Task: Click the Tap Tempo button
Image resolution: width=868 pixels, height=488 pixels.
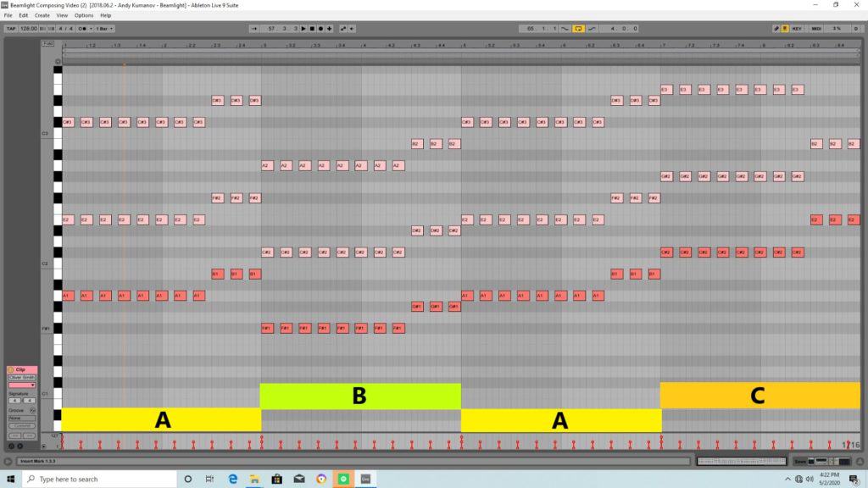Action: click(10, 28)
